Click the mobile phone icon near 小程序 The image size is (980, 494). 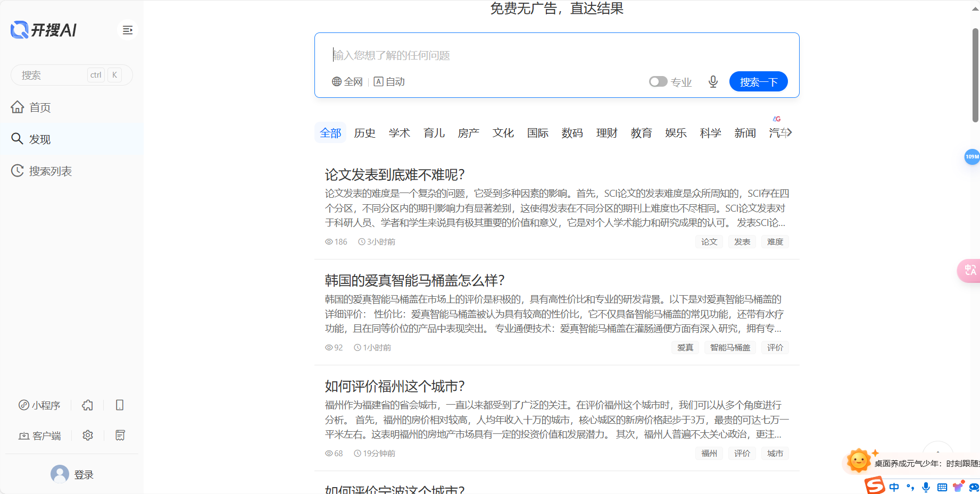(119, 405)
